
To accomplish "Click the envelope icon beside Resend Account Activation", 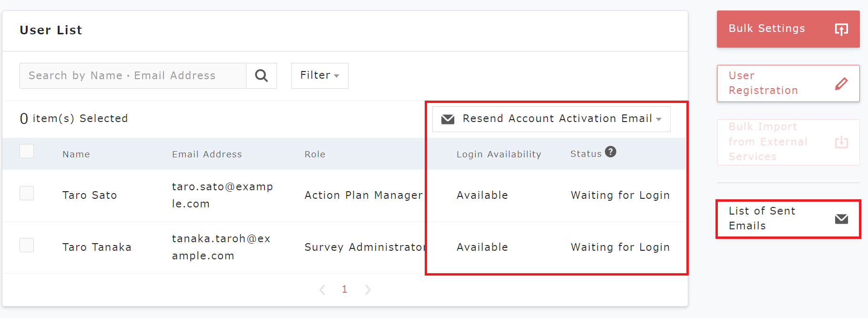I will 448,119.
